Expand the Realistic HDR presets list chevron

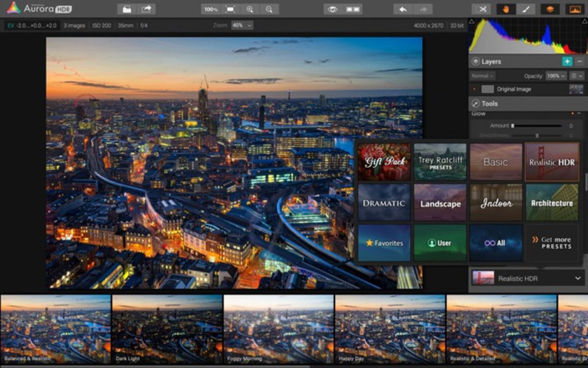pos(578,278)
